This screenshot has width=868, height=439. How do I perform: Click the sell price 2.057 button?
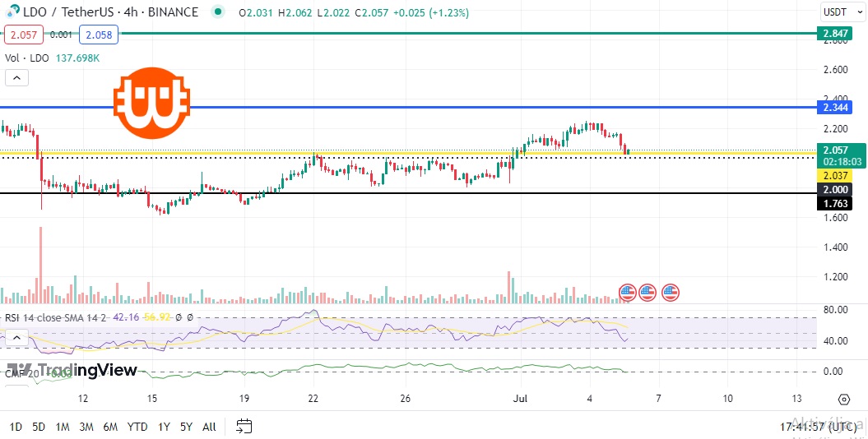pos(24,35)
